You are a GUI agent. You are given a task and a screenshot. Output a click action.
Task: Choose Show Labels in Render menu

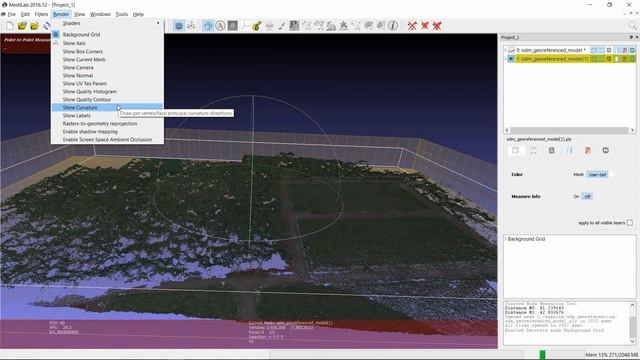click(107, 116)
